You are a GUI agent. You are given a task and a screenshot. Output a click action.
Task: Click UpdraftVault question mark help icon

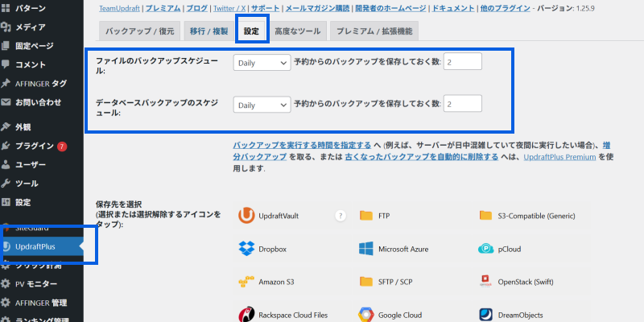[x=340, y=216]
